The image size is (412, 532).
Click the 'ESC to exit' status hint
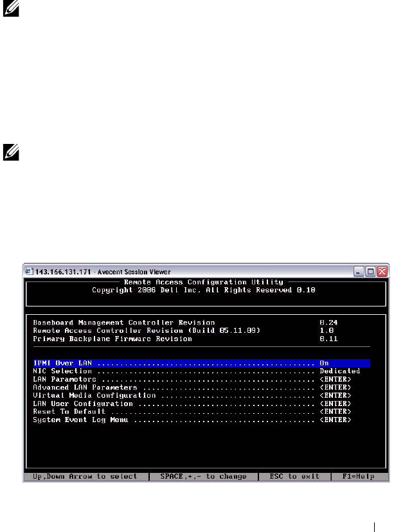(294, 477)
